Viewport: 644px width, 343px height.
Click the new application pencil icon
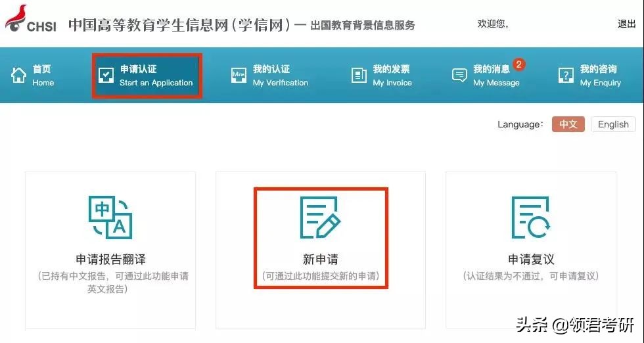[321, 217]
